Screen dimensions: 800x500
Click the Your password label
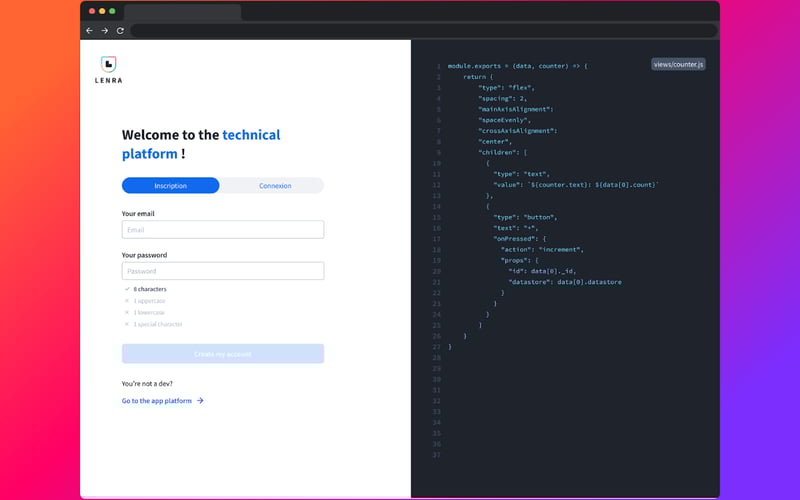[144, 255]
